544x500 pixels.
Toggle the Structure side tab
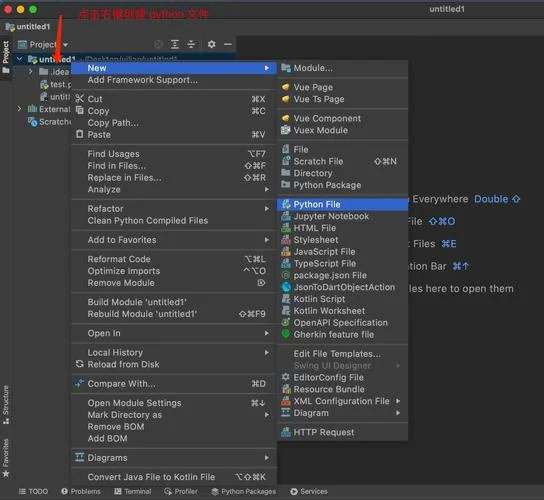coord(6,405)
